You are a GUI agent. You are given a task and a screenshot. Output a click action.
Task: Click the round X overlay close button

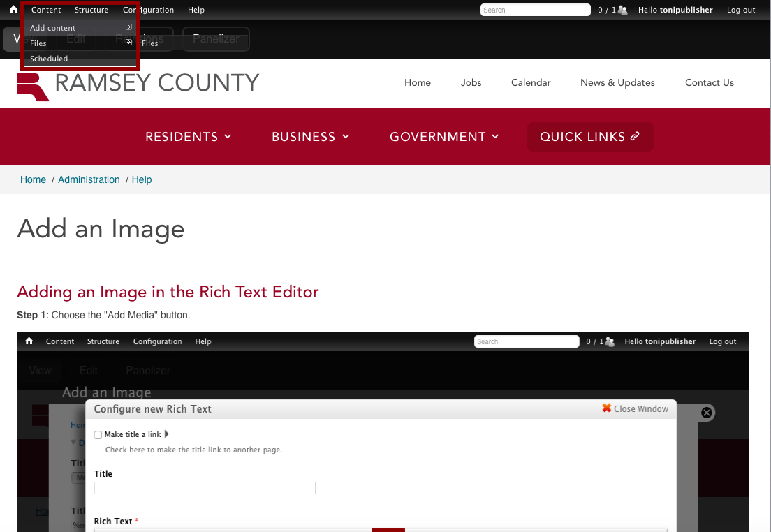coord(707,413)
